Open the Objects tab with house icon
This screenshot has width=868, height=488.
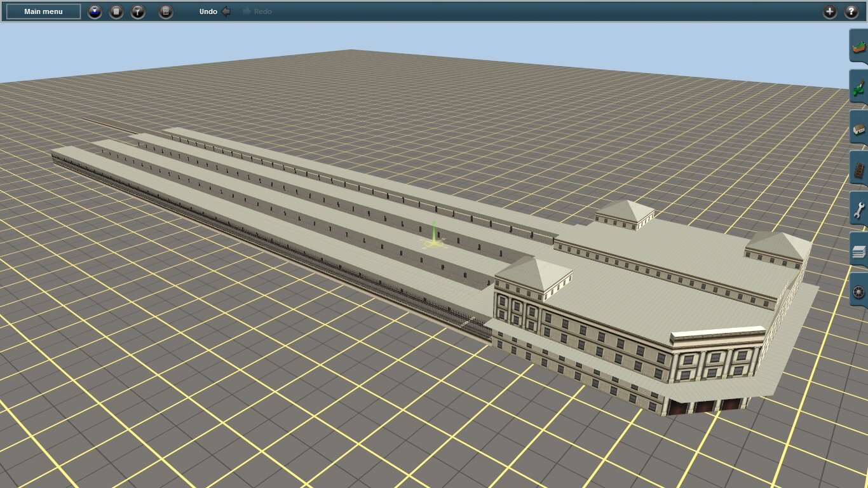(859, 127)
